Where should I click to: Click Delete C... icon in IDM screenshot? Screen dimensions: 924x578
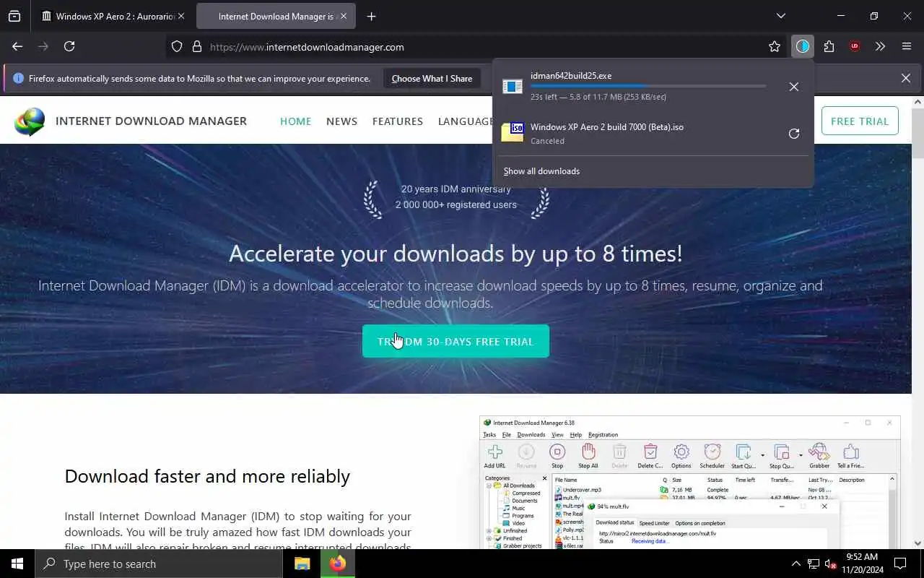coord(650,456)
